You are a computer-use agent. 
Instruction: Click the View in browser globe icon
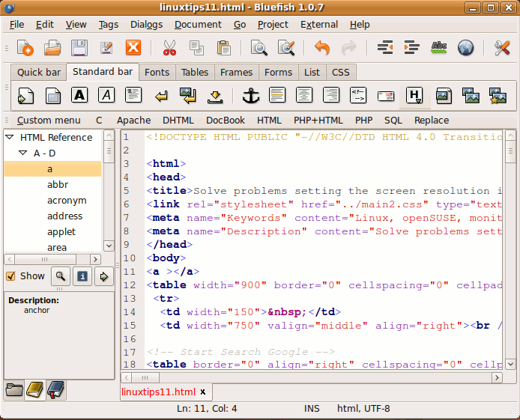[x=465, y=49]
